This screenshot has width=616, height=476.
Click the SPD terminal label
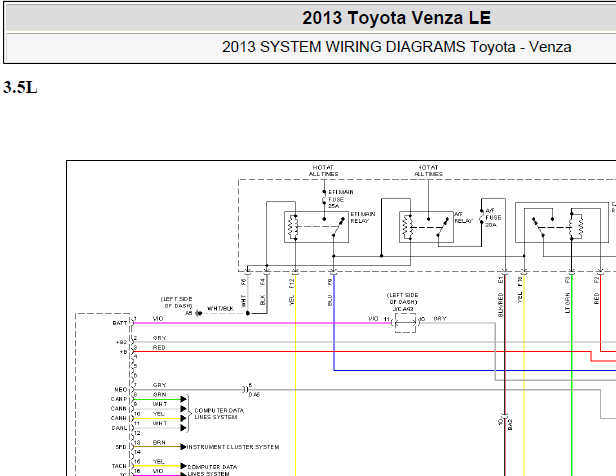121,447
